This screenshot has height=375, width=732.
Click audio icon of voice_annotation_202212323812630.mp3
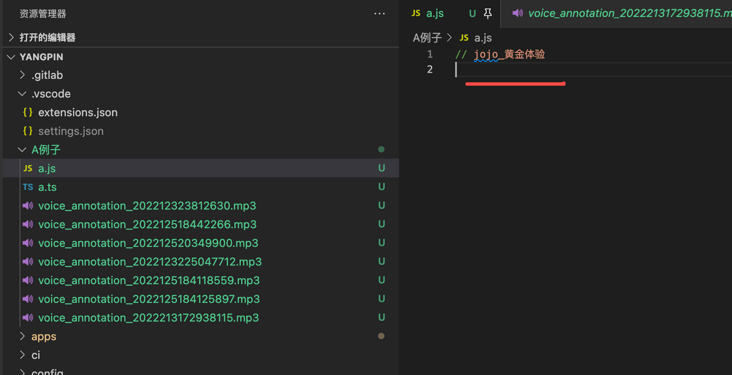(x=28, y=205)
